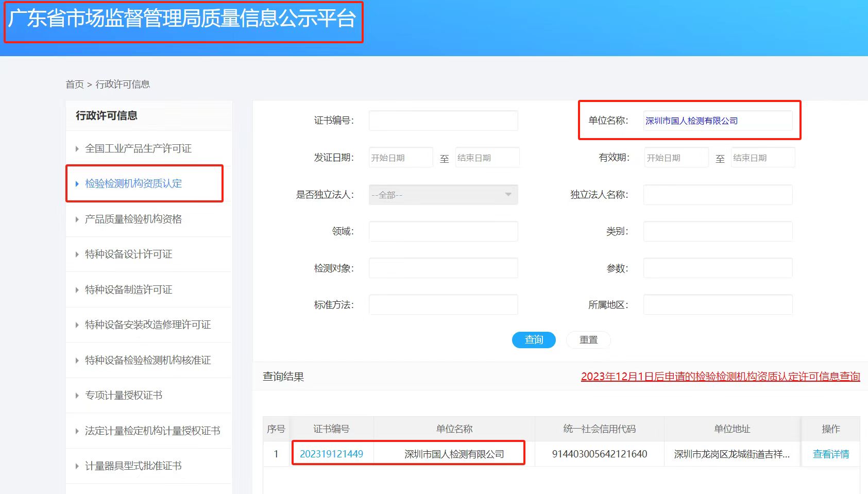The height and width of the screenshot is (494, 868).
Task: Open 产品质量检验机构资格 menu item
Action: 133,219
